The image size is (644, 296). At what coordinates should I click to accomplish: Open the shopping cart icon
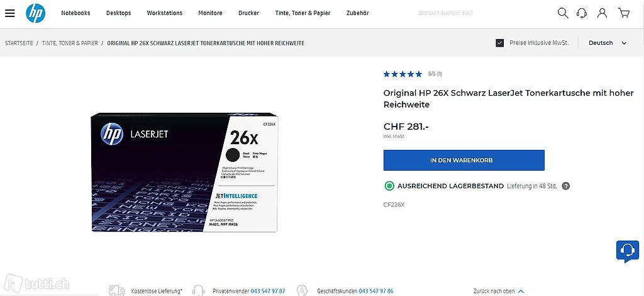point(623,13)
